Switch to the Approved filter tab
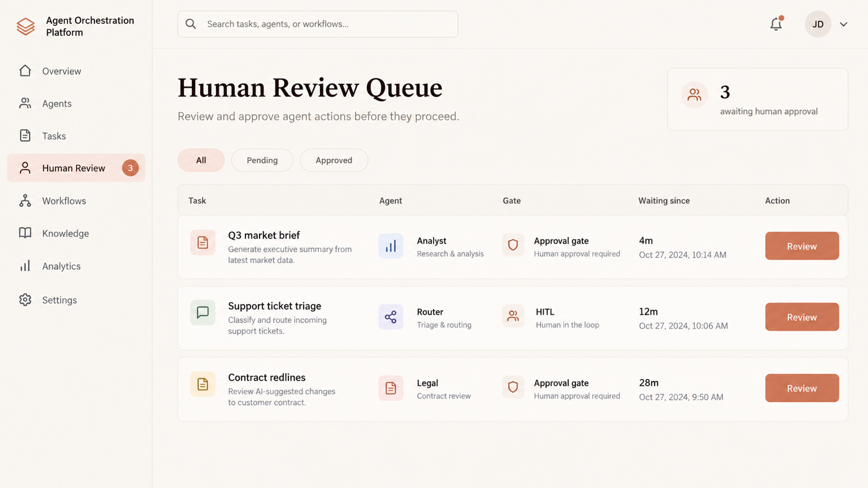868x488 pixels. (x=334, y=160)
